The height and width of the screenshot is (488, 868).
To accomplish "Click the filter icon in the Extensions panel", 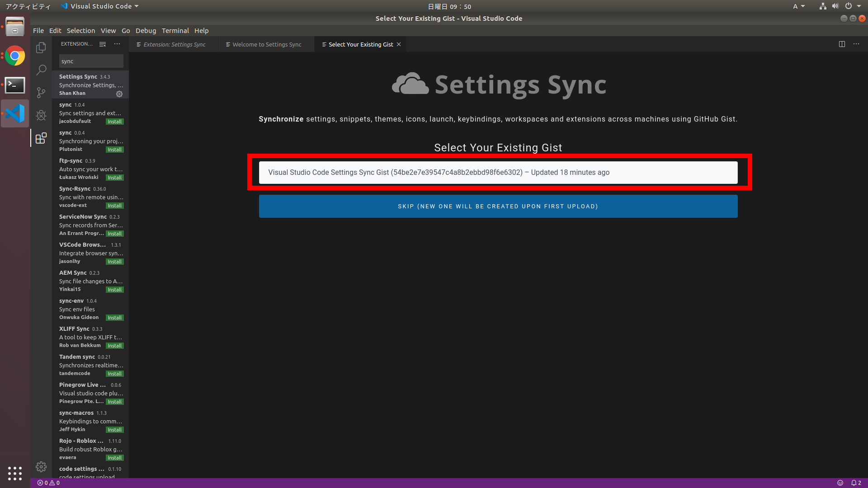I will click(103, 44).
